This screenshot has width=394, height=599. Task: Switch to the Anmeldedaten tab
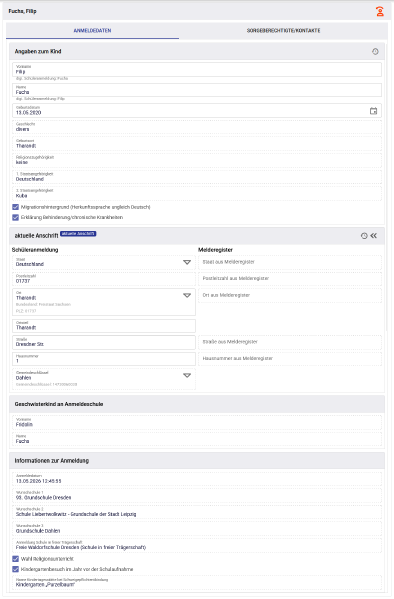click(x=92, y=31)
